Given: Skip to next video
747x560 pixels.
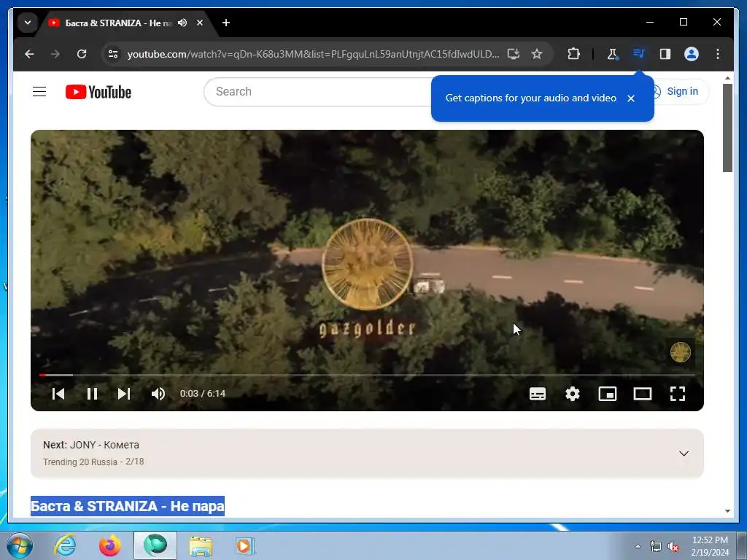Looking at the screenshot, I should (x=124, y=394).
